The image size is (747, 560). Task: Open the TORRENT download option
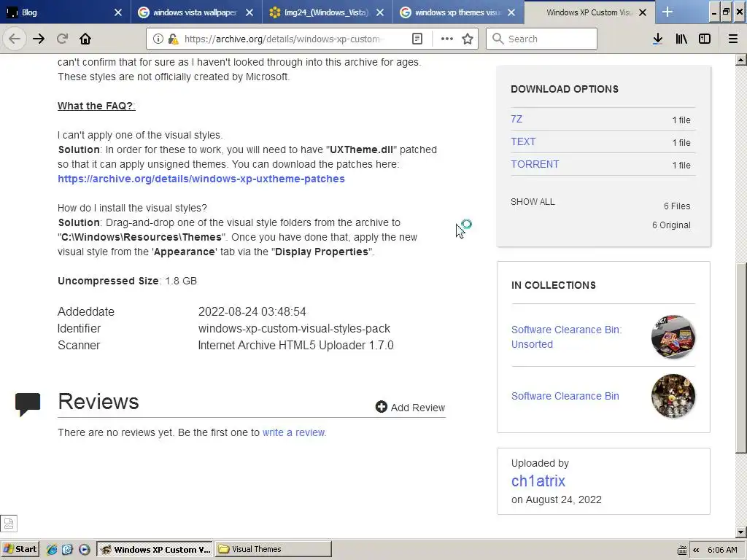535,164
